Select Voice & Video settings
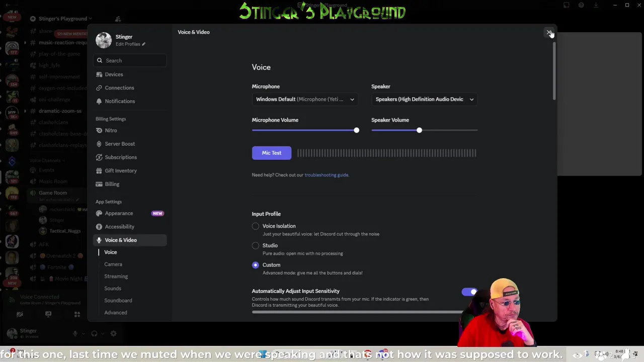This screenshot has height=362, width=644. click(130, 240)
